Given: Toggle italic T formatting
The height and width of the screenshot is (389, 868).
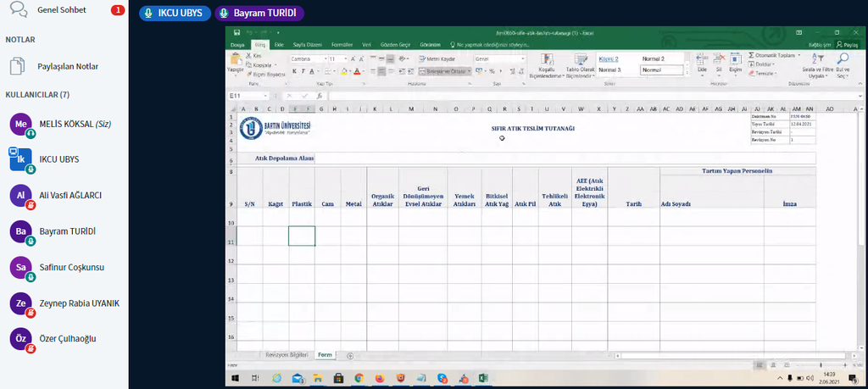Looking at the screenshot, I should coord(303,71).
